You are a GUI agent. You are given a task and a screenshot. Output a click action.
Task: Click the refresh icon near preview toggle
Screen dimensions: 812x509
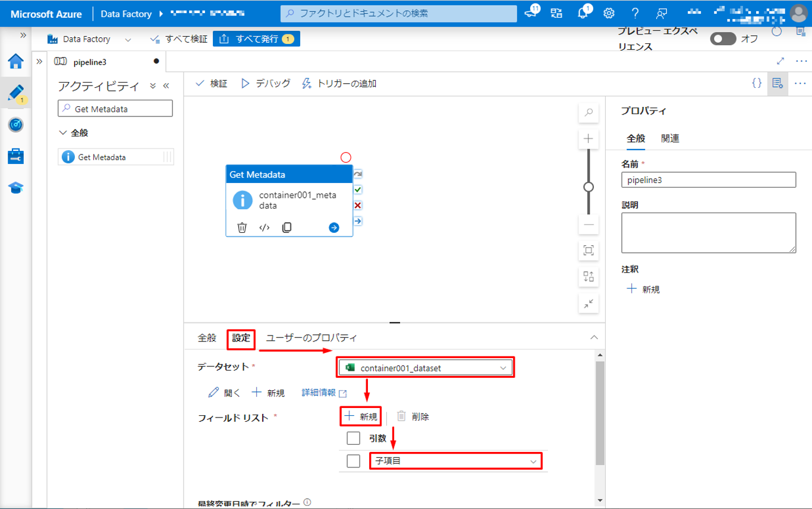point(776,31)
